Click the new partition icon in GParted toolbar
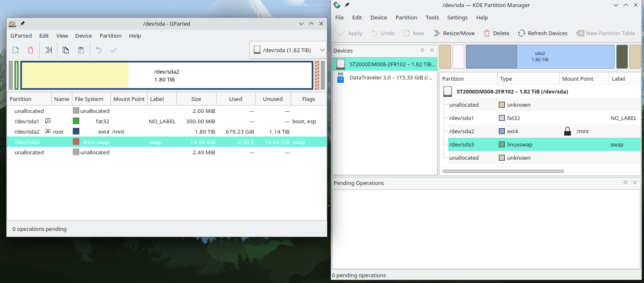The height and width of the screenshot is (283, 644). (16, 50)
